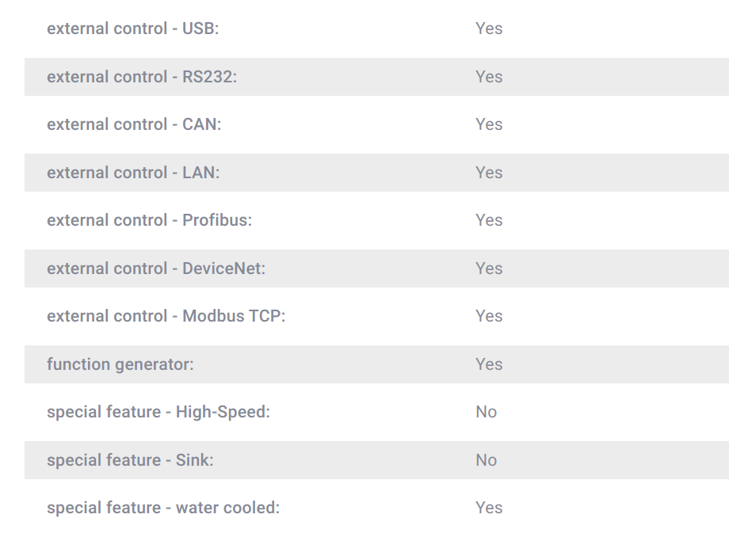Click the external control - DeviceNet label
Viewport: 729px width, 560px height.
156,269
